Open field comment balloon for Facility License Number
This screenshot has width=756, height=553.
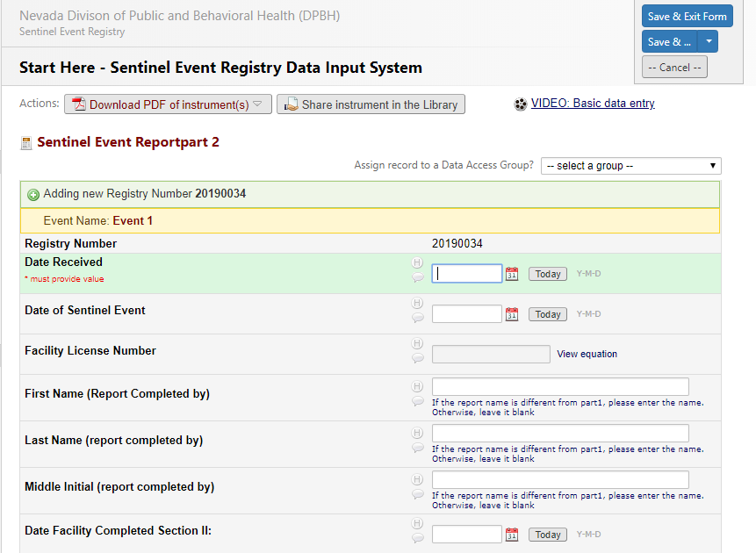point(418,358)
